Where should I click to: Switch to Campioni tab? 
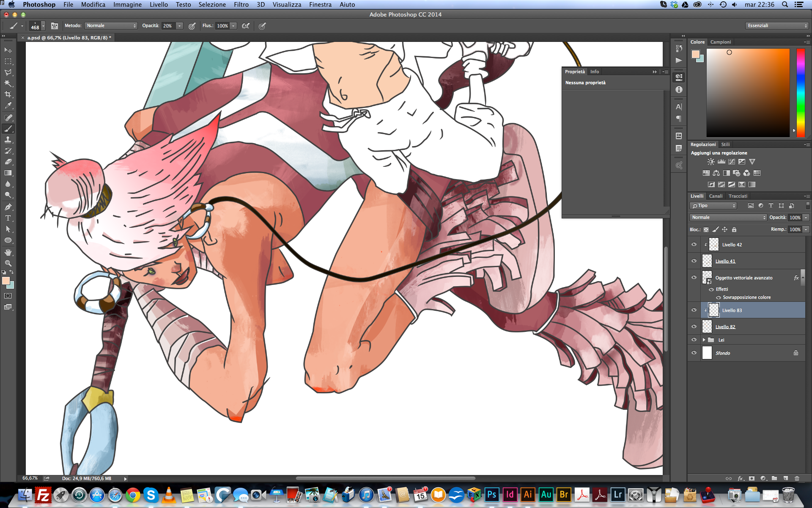(721, 42)
